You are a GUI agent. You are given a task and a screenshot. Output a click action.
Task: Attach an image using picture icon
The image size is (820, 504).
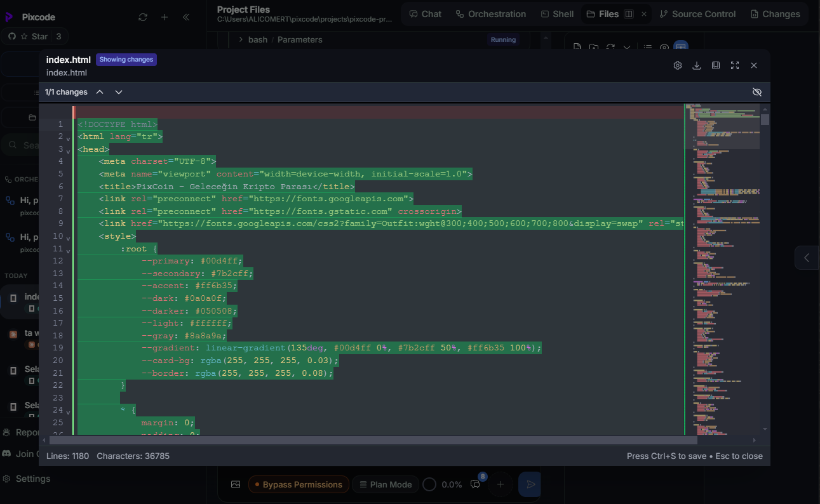[236, 484]
